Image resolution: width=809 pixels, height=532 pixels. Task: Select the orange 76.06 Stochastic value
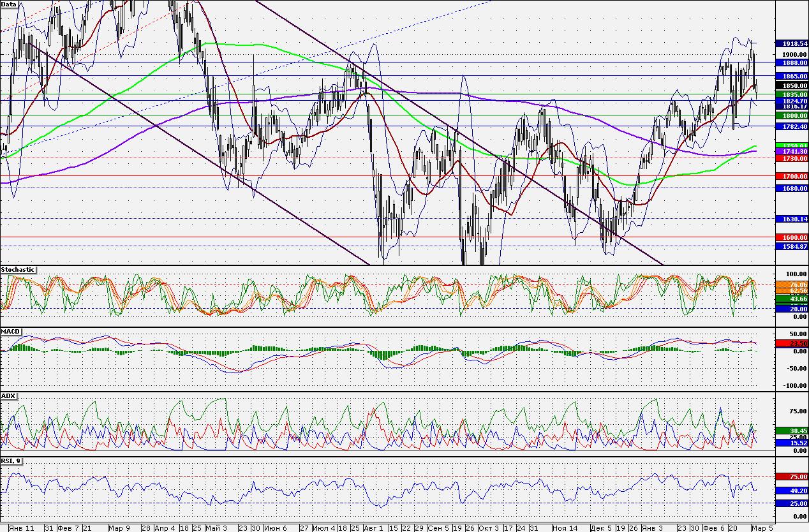click(791, 284)
